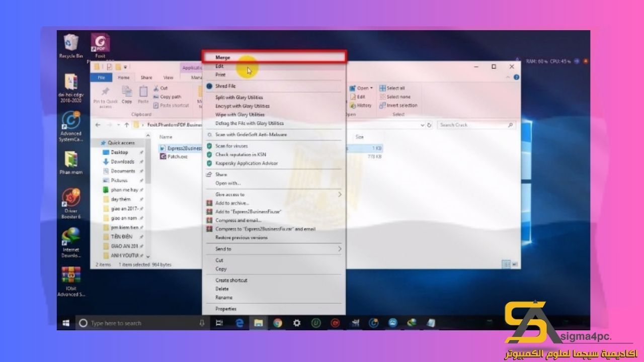Choose Compress and email...

pos(274,220)
